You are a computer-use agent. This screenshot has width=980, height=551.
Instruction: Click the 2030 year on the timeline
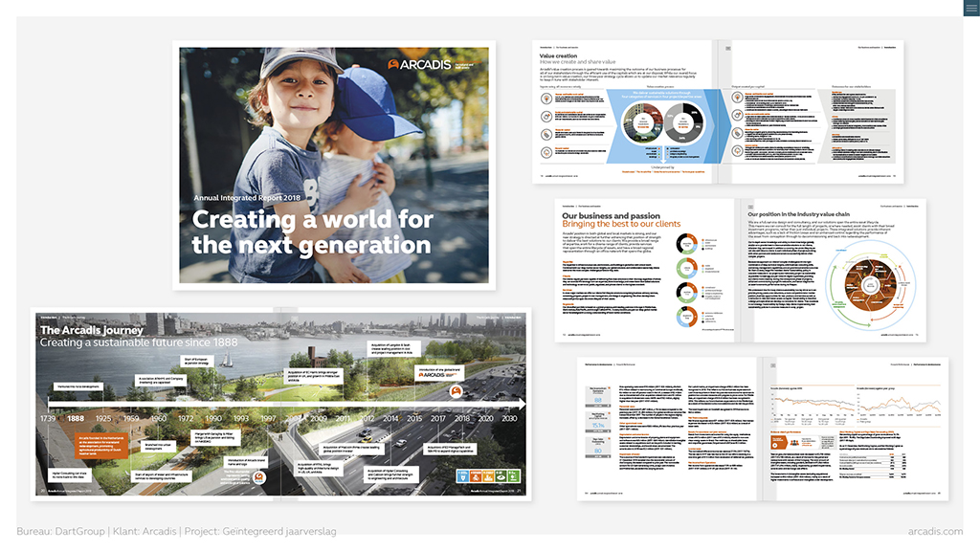509,419
